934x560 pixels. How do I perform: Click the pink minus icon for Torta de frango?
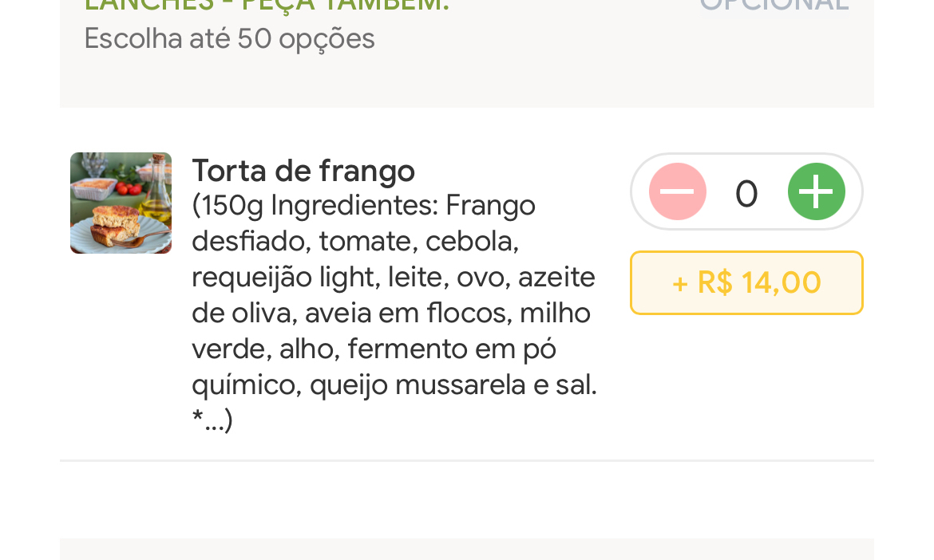click(x=676, y=191)
